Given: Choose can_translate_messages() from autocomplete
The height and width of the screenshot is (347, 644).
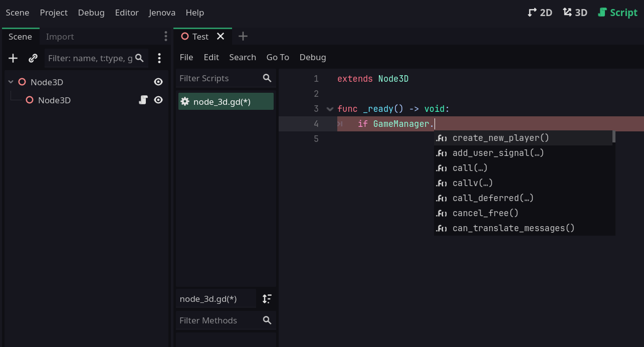Looking at the screenshot, I should pyautogui.click(x=523, y=228).
